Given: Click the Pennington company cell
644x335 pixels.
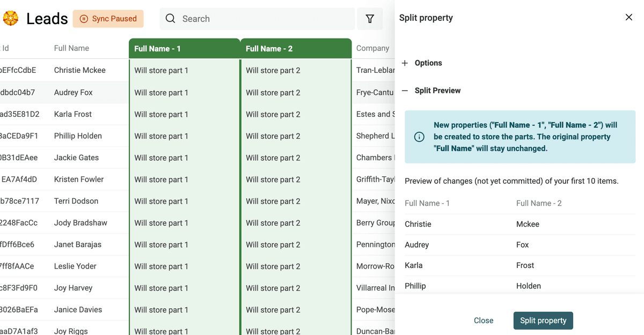Looking at the screenshot, I should tap(375, 244).
